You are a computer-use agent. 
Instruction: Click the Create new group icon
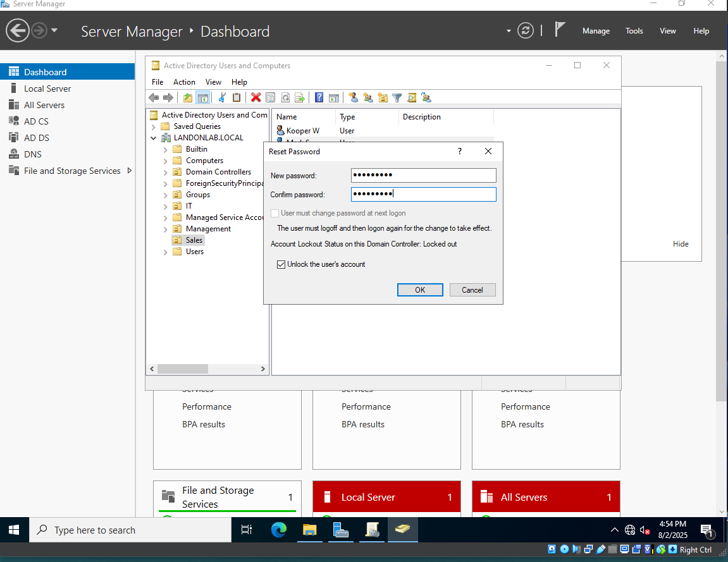(x=368, y=97)
